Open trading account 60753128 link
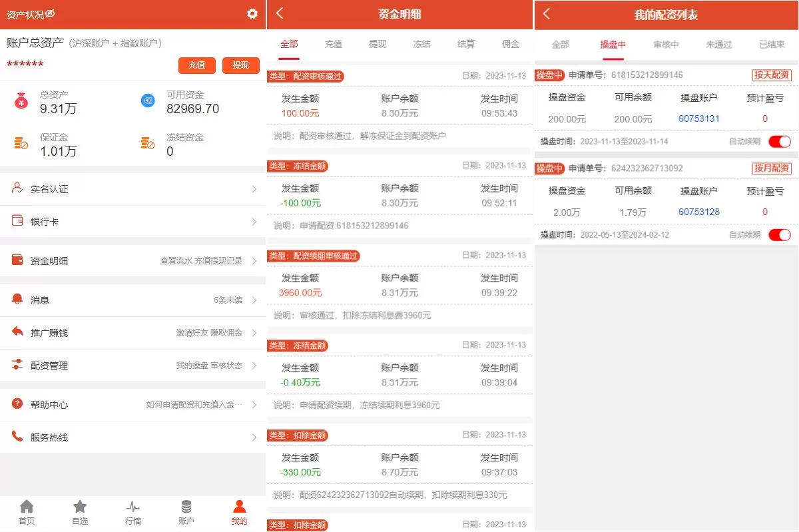The width and height of the screenshot is (799, 532). pos(699,212)
